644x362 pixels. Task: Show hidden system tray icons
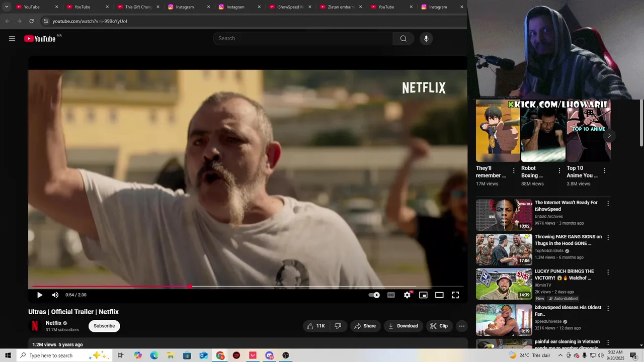pos(560,355)
